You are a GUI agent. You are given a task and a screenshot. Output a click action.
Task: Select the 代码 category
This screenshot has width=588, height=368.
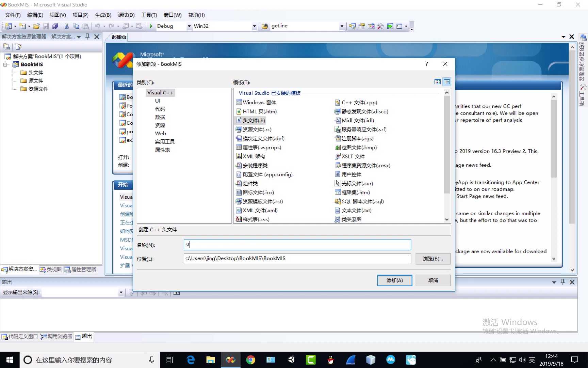(160, 109)
